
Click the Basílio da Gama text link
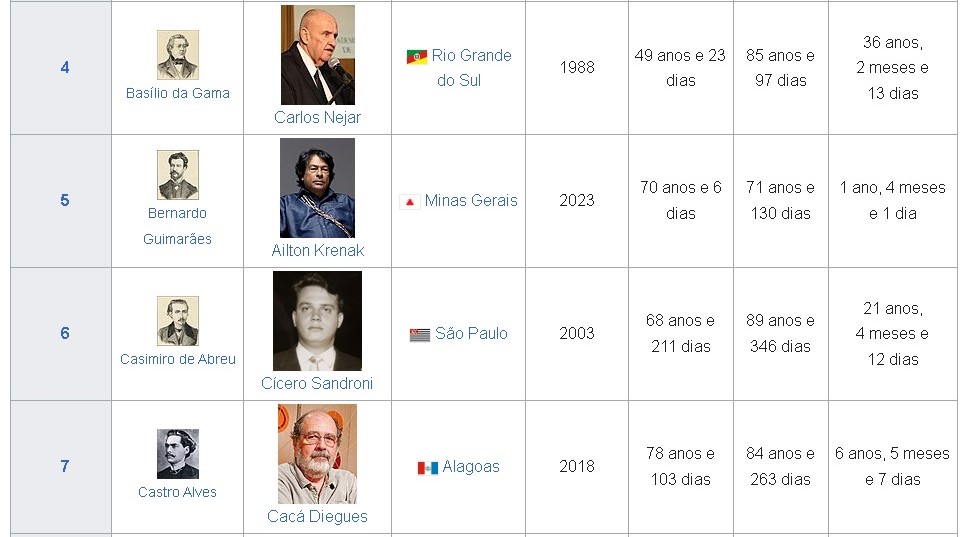[x=178, y=94]
